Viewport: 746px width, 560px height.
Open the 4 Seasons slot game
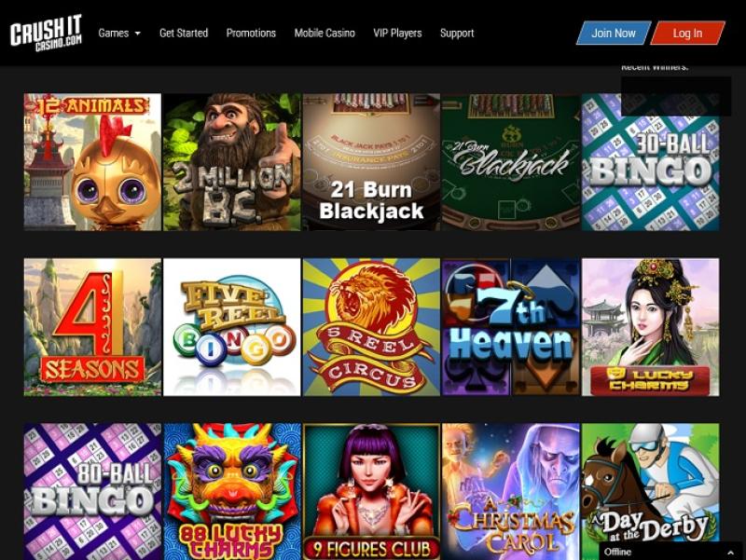[92, 327]
